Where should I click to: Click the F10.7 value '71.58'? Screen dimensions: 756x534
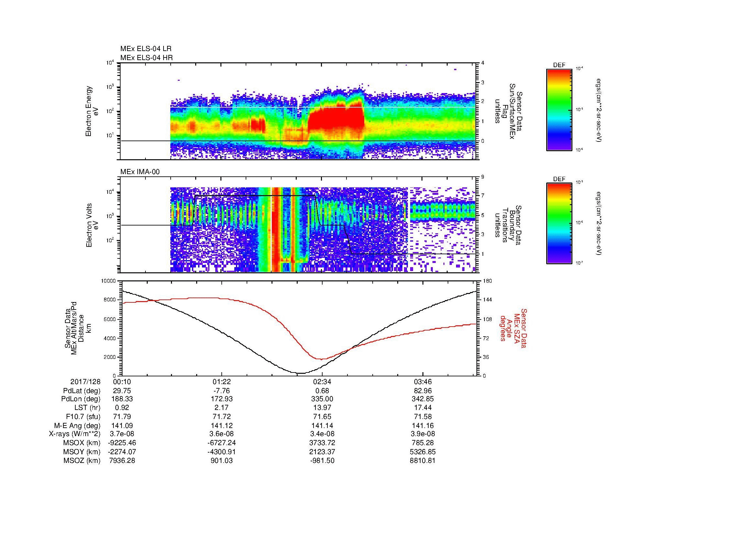click(x=422, y=416)
